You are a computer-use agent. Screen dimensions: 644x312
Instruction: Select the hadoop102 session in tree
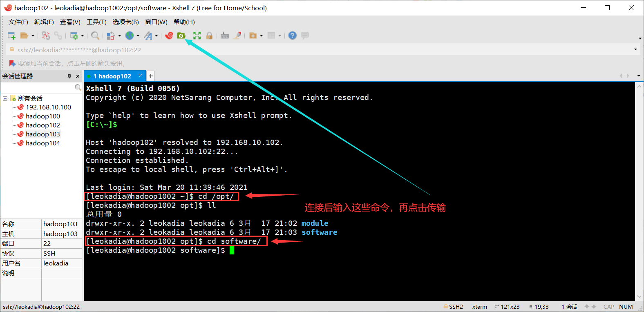(x=43, y=125)
